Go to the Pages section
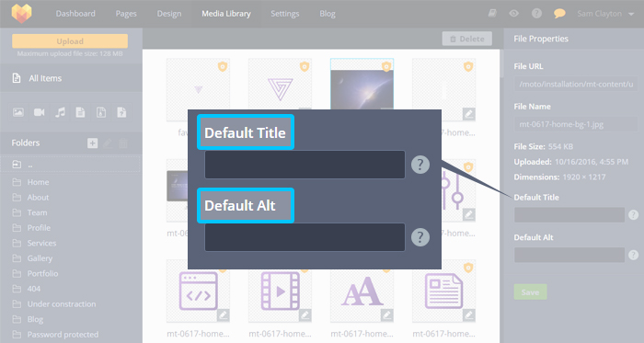Viewport: 644px width, 343px height. (126, 14)
